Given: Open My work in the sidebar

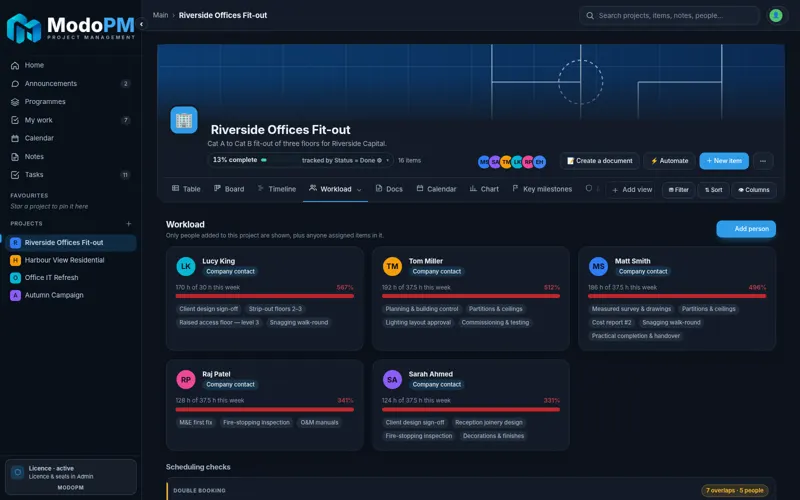Looking at the screenshot, I should pyautogui.click(x=70, y=120).
